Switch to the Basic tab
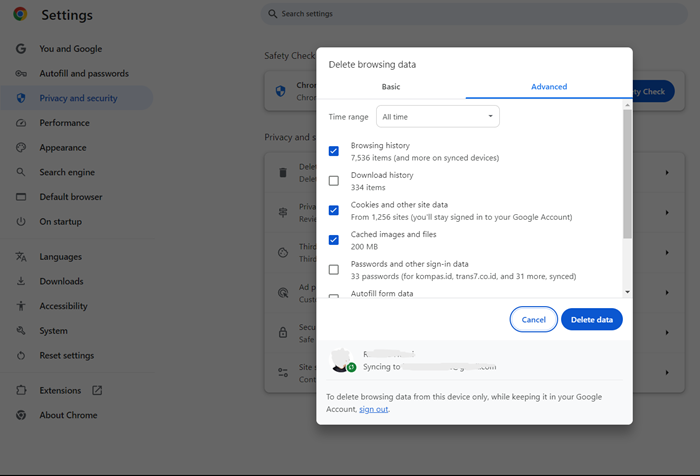The height and width of the screenshot is (476, 700). (391, 87)
